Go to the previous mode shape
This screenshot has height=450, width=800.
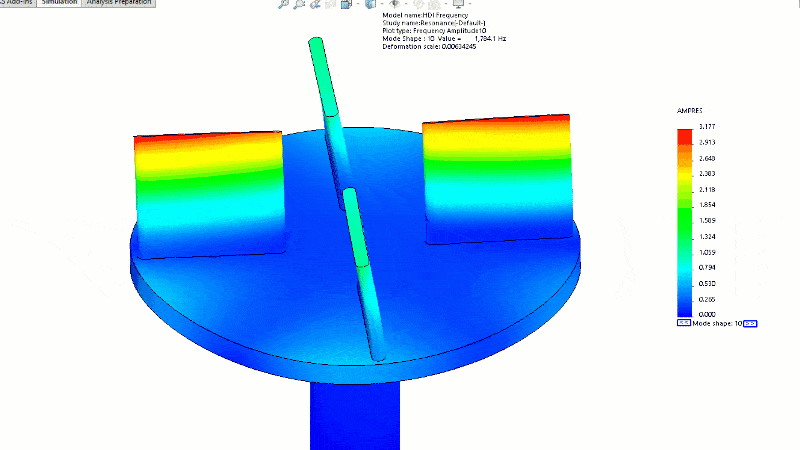tap(683, 324)
